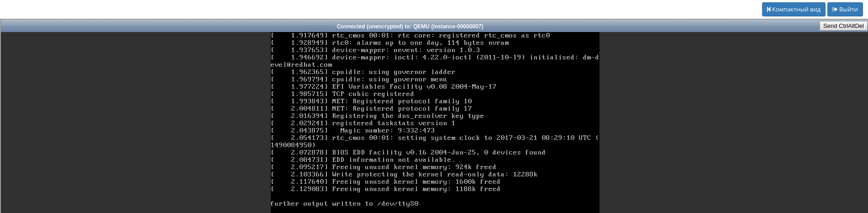Click the Connected (unencrypted) QEMU status text
This screenshot has width=868, height=213.
click(410, 27)
